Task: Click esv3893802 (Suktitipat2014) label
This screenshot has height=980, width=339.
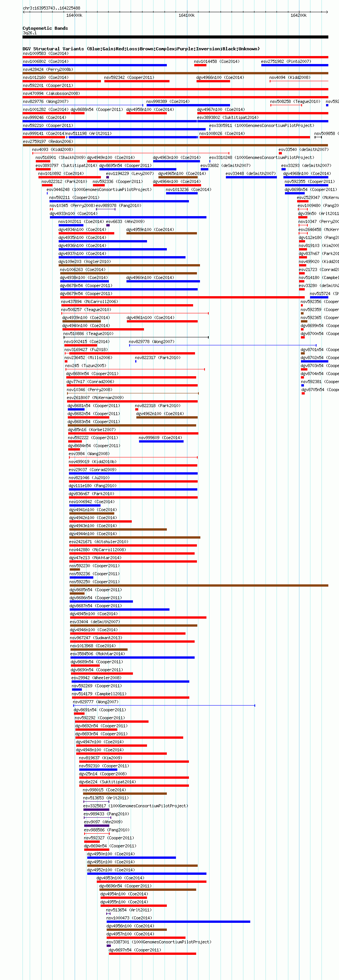Action: tap(228, 117)
